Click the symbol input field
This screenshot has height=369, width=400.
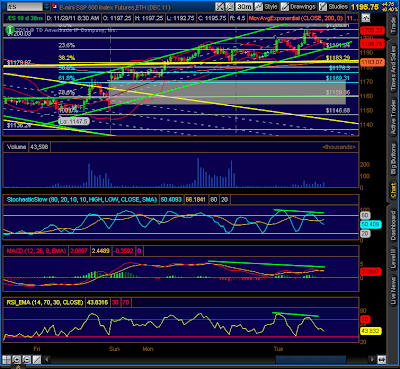(24, 6)
